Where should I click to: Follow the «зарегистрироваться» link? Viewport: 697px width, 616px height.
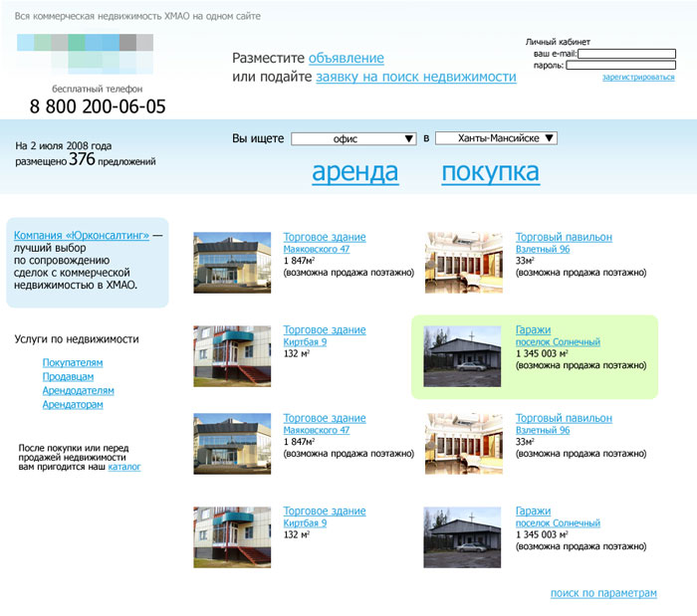coord(637,78)
